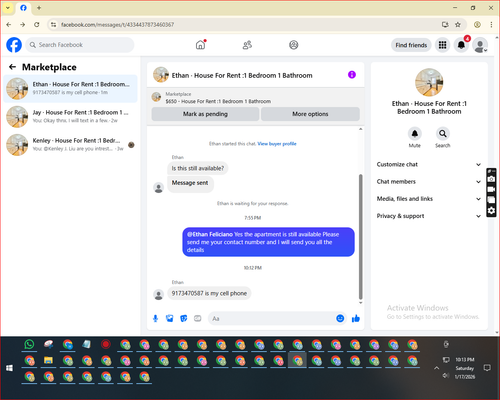
Task: Click the Facebook logo
Action: (x=14, y=45)
